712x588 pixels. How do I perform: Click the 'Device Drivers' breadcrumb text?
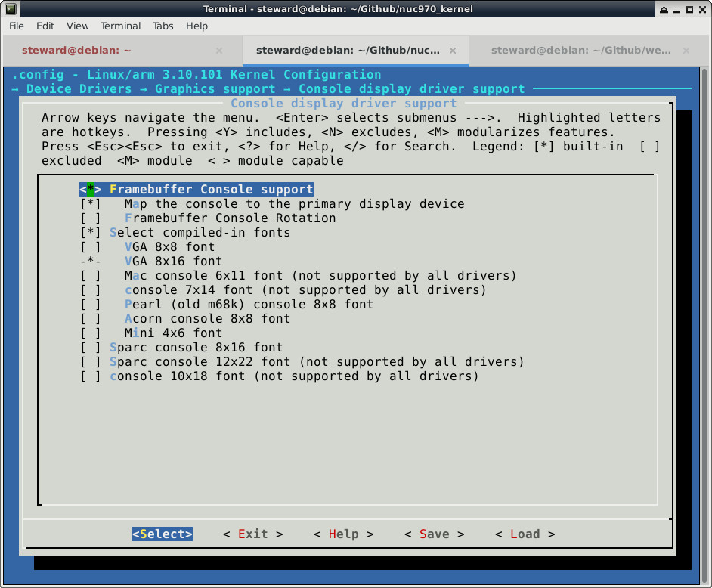click(x=79, y=89)
